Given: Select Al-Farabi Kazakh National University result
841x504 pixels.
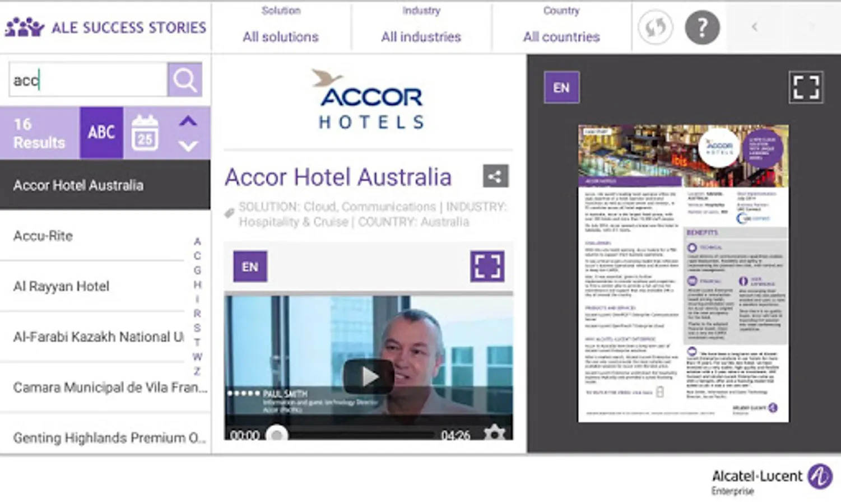Looking at the screenshot, I should 92,337.
